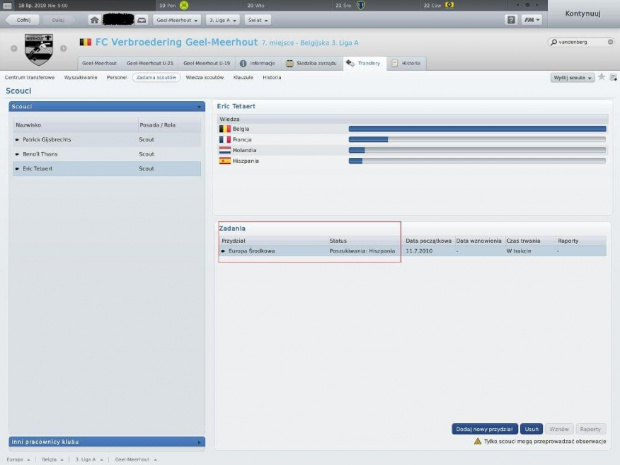Click the Belgia flag in knowledge list
Screen dimensions: 620x465
225,129
